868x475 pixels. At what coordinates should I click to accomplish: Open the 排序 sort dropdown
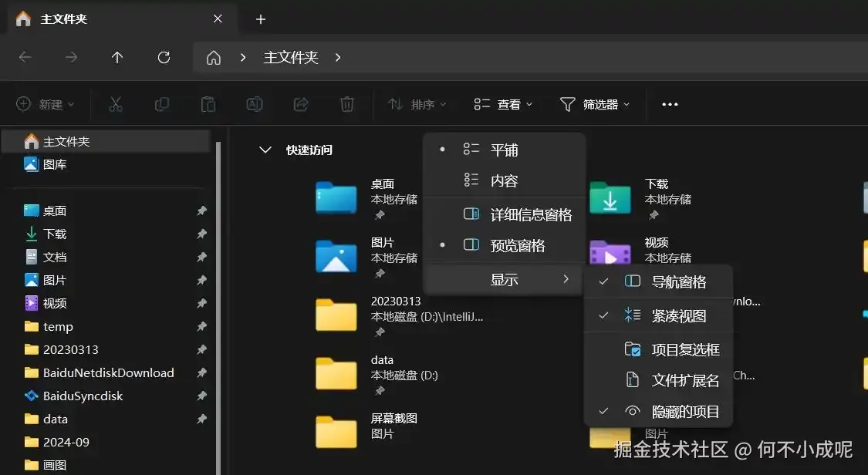[x=417, y=104]
